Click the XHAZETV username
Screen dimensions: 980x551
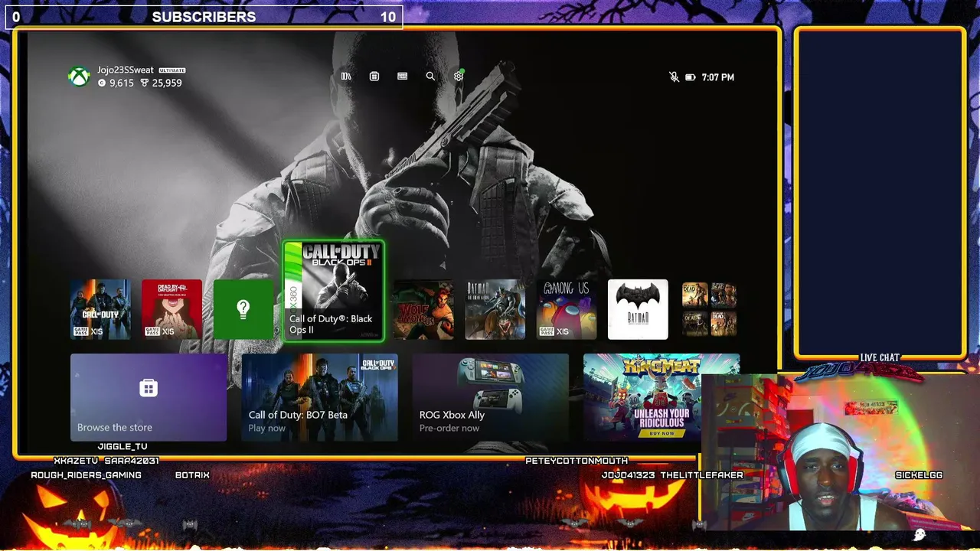click(76, 461)
